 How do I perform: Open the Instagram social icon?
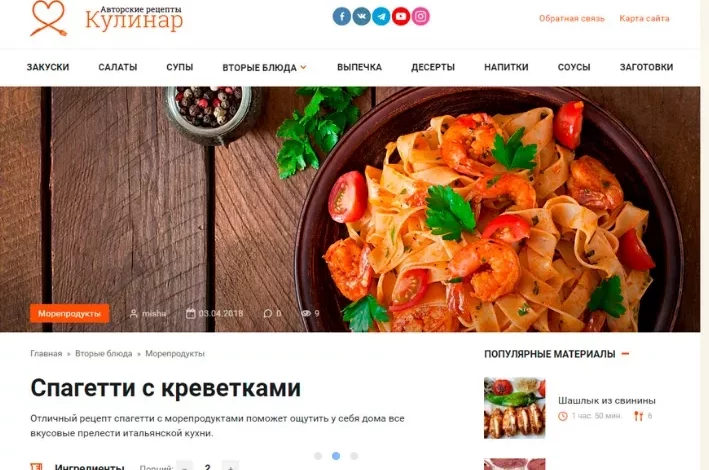click(x=421, y=17)
